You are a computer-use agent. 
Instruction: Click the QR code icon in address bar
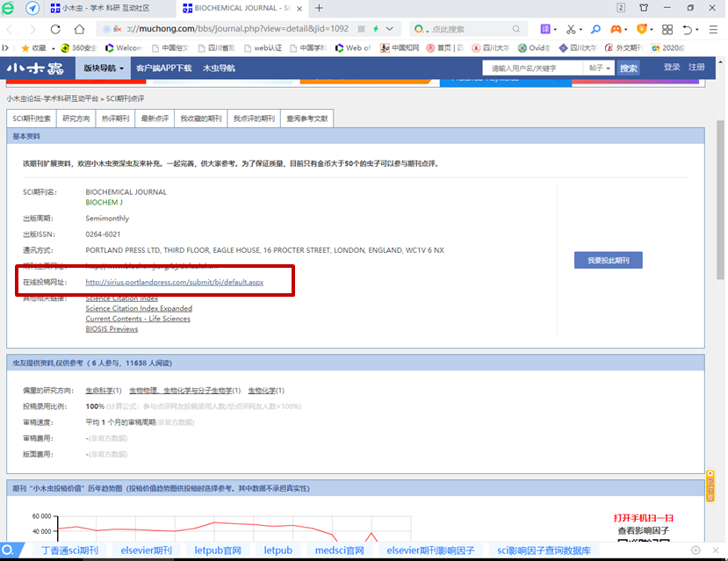pos(361,29)
